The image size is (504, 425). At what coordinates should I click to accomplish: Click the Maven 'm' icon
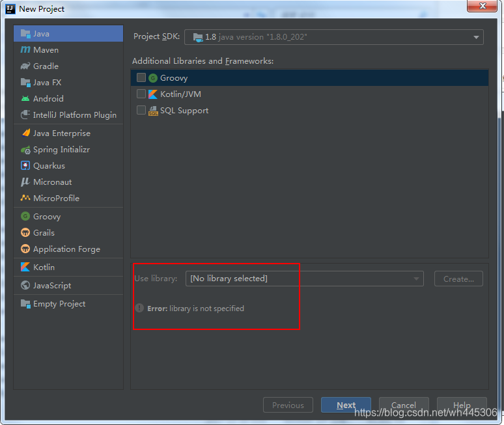[x=25, y=50]
